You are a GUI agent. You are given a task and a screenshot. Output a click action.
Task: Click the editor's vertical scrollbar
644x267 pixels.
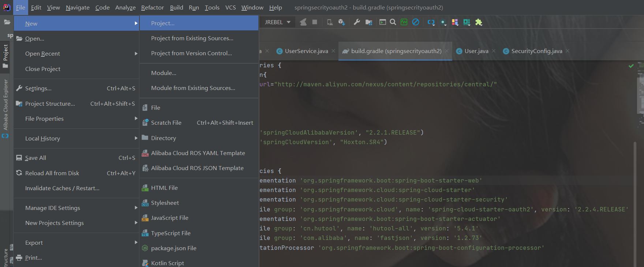pyautogui.click(x=635, y=204)
